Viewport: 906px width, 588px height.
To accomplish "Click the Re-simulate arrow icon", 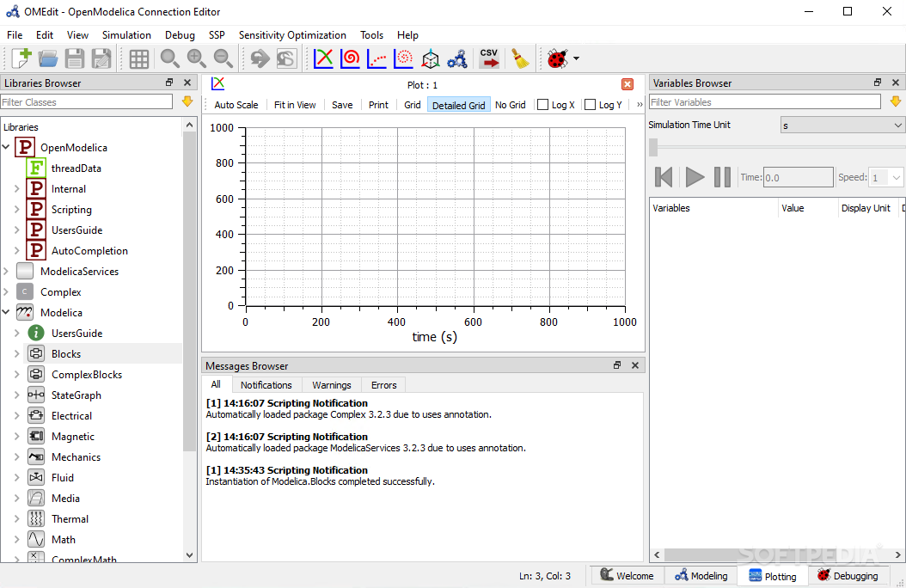I will 260,58.
